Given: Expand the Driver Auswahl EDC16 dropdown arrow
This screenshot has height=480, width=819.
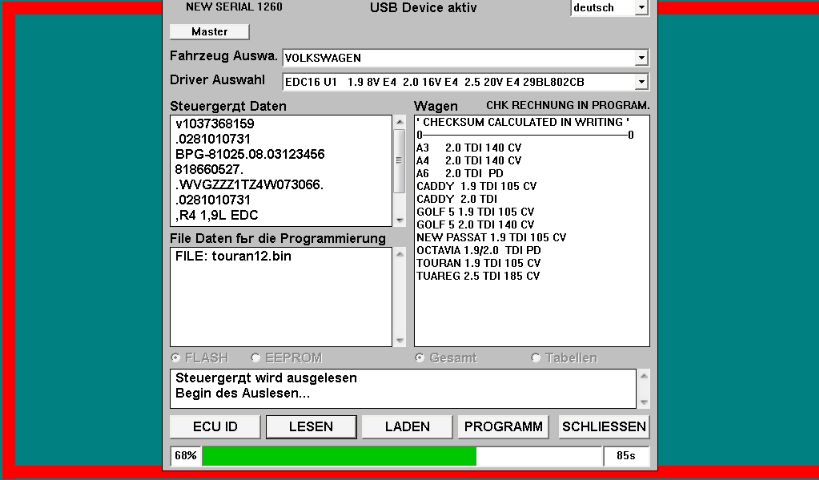Looking at the screenshot, I should [x=641, y=82].
